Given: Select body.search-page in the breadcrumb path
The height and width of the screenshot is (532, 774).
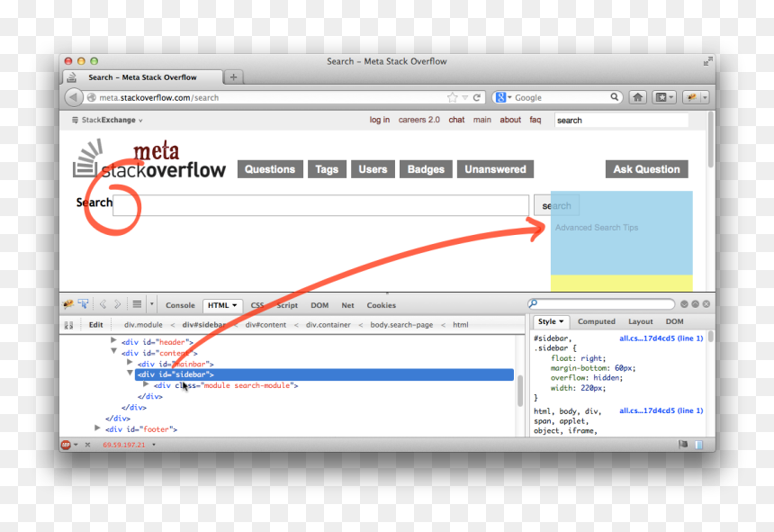Looking at the screenshot, I should (401, 325).
